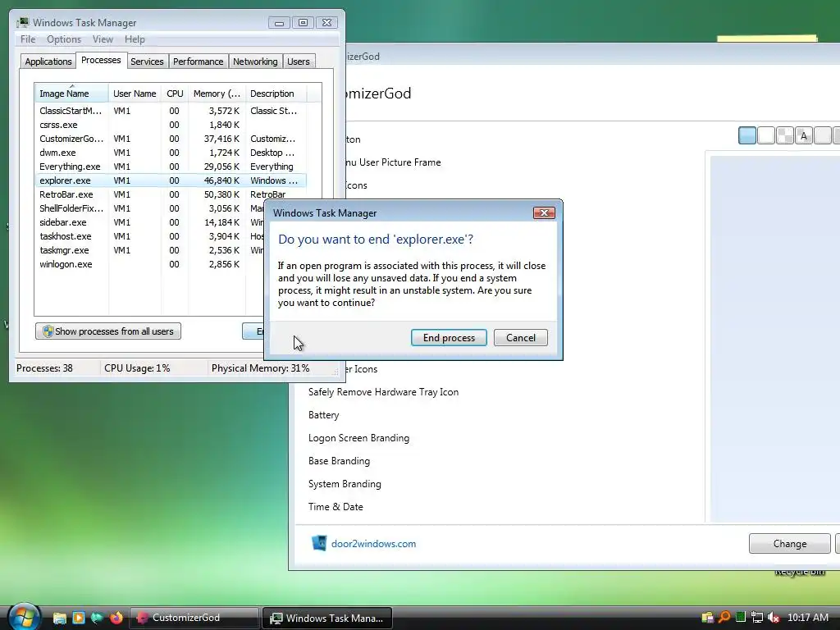The height and width of the screenshot is (630, 840).
Task: Click the teal messenger quick launch icon
Action: coord(97,618)
